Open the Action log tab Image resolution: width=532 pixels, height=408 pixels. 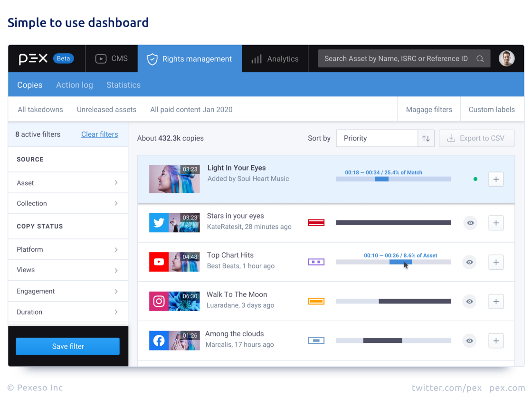(74, 85)
